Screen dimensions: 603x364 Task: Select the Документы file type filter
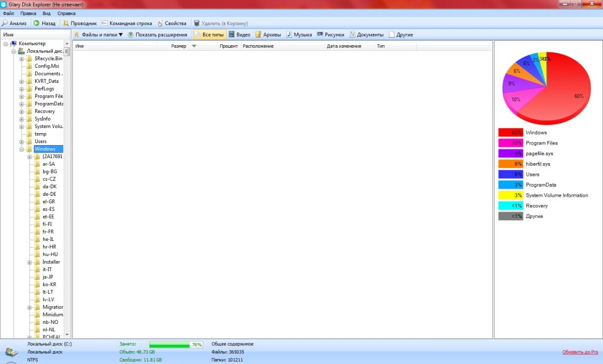366,35
